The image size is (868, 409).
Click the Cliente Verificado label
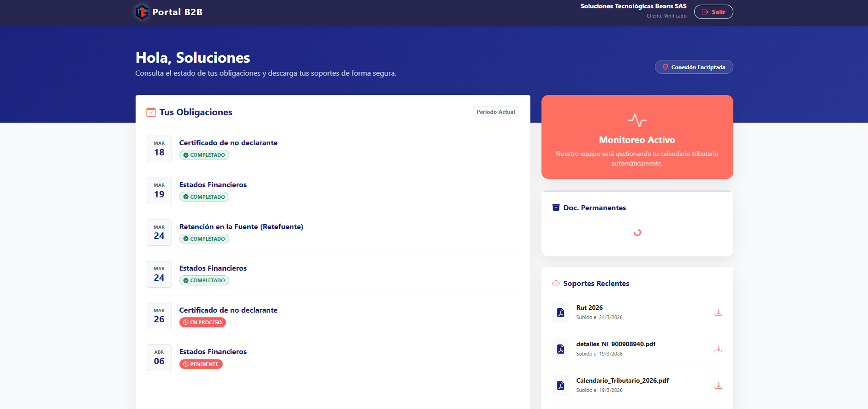tap(666, 16)
